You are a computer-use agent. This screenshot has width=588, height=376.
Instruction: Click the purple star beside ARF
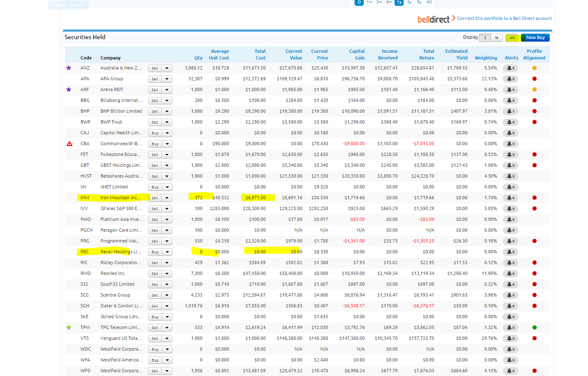click(69, 89)
